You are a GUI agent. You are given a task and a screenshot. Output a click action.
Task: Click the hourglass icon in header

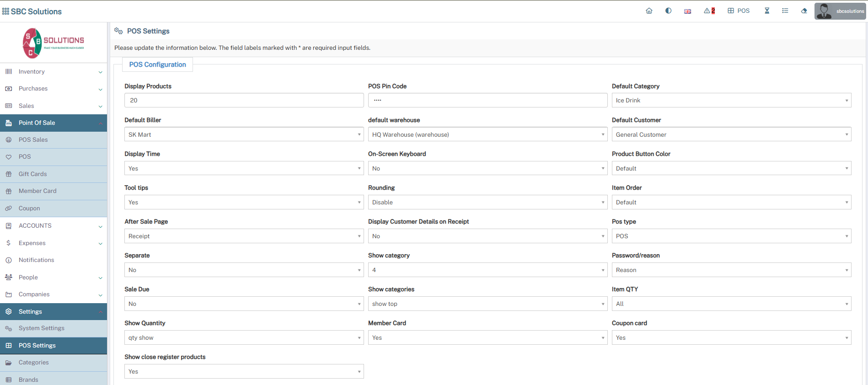pos(767,11)
